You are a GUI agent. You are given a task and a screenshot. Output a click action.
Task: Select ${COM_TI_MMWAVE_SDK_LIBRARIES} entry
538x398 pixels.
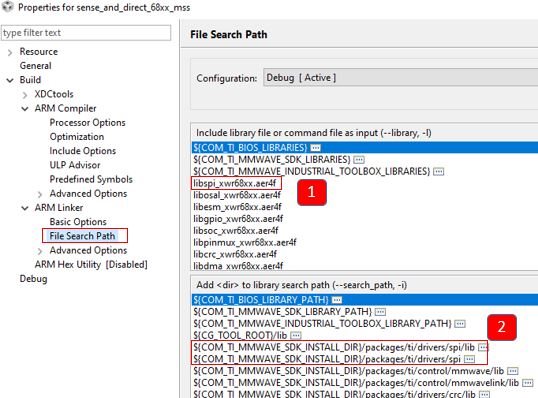click(272, 160)
